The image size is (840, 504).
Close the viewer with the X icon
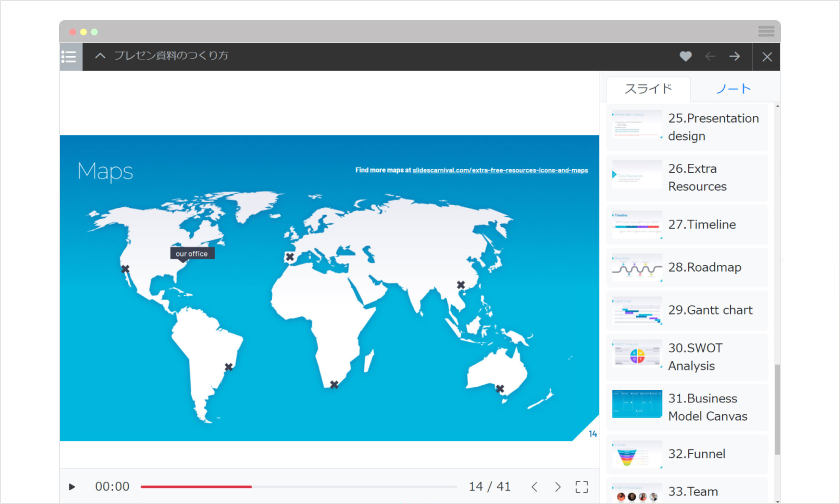click(767, 57)
